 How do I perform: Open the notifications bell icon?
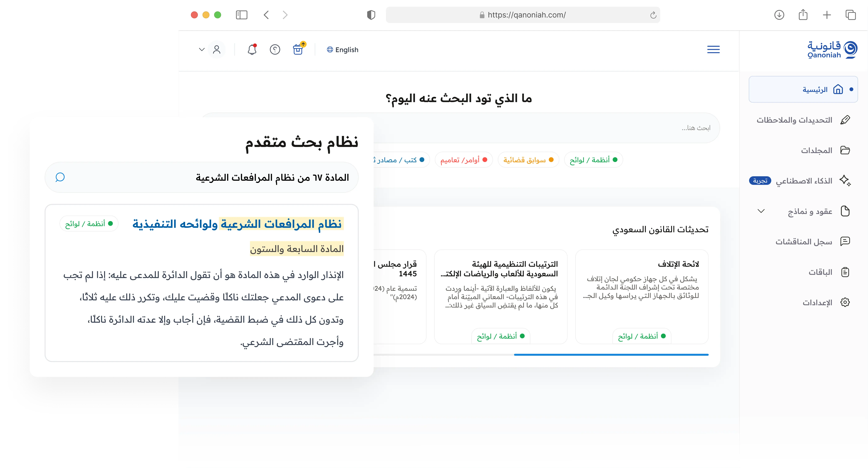point(252,50)
